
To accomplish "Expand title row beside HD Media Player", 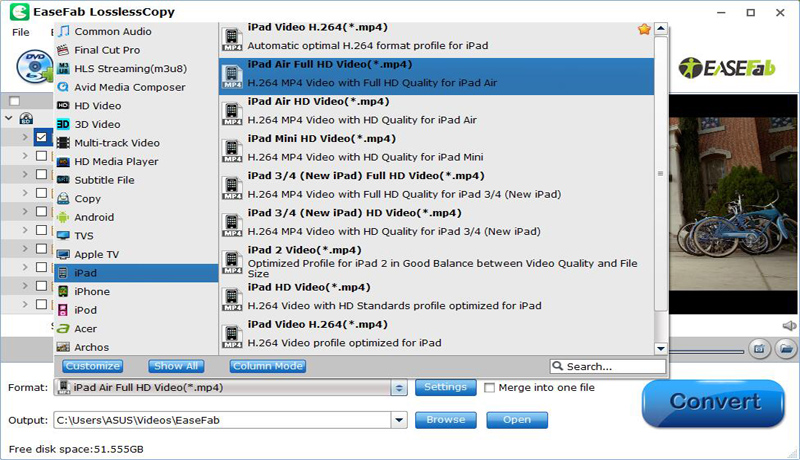I will pyautogui.click(x=25, y=156).
